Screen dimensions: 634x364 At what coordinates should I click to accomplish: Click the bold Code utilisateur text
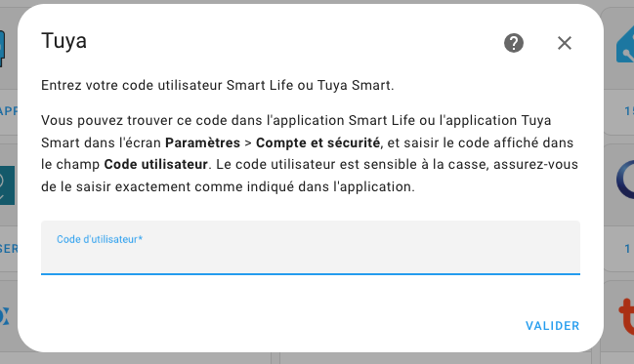[156, 164]
